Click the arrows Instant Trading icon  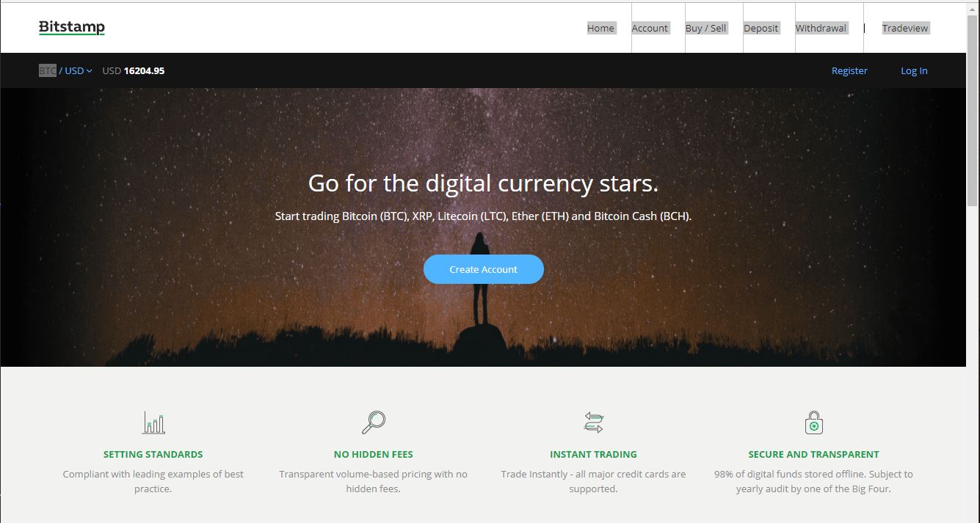593,423
